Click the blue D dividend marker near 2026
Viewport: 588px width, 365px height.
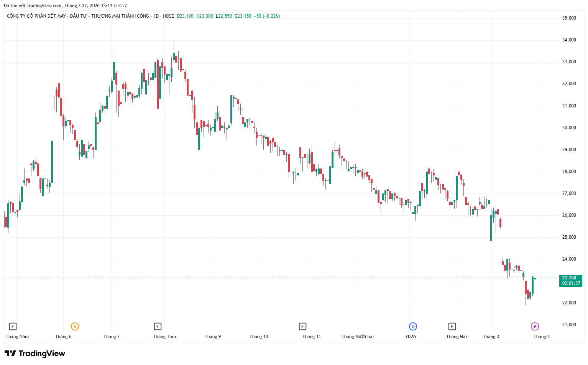(413, 326)
